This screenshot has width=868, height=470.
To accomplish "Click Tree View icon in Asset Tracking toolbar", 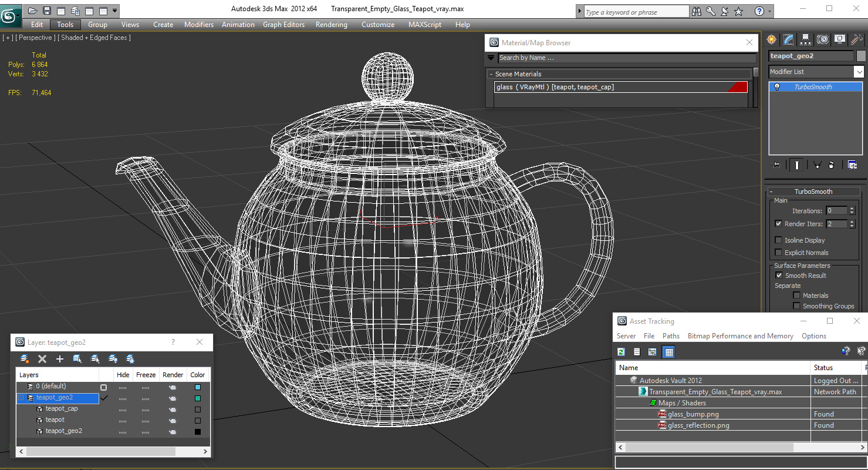I will click(x=652, y=352).
